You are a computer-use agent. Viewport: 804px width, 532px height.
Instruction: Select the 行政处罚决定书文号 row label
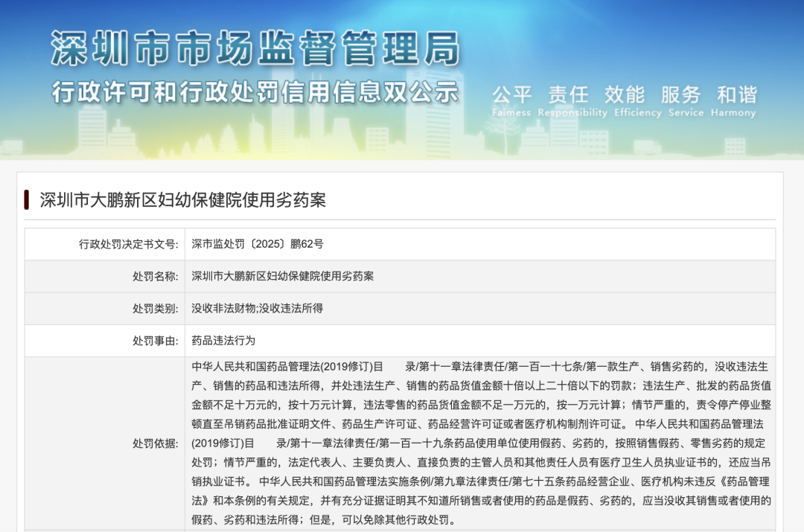[x=128, y=243]
